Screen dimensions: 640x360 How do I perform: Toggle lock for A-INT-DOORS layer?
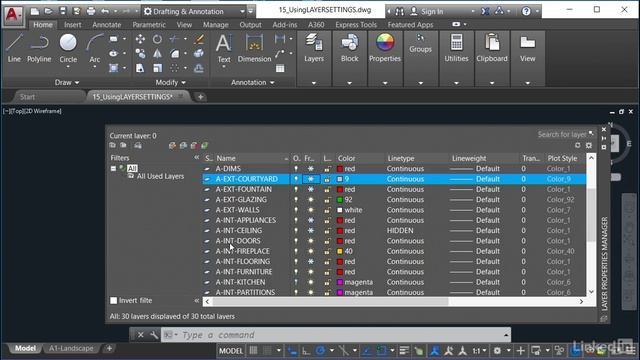[327, 241]
